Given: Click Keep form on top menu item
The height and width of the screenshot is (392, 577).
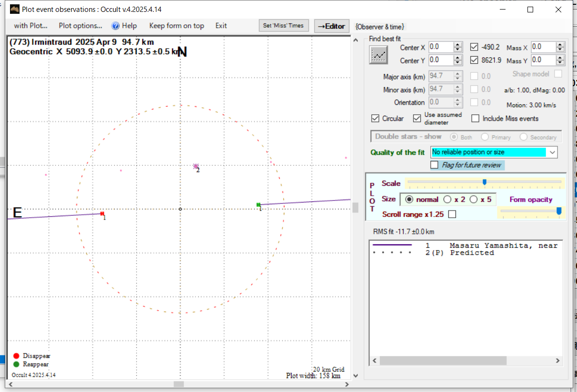Looking at the screenshot, I should [176, 26].
